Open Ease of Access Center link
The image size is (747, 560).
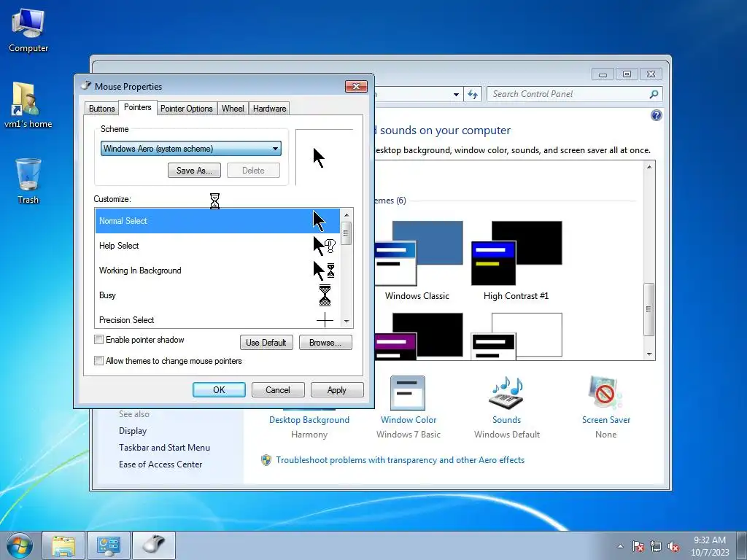[x=160, y=464]
